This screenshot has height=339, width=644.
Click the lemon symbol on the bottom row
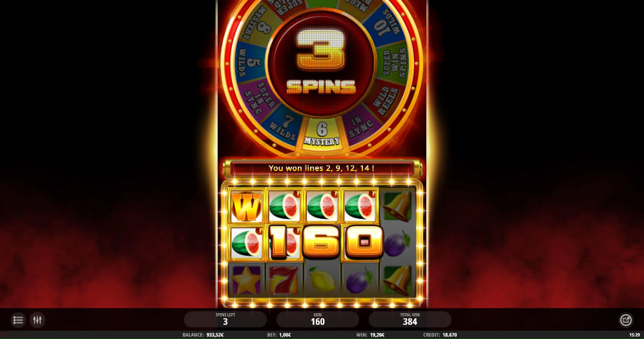point(322,281)
